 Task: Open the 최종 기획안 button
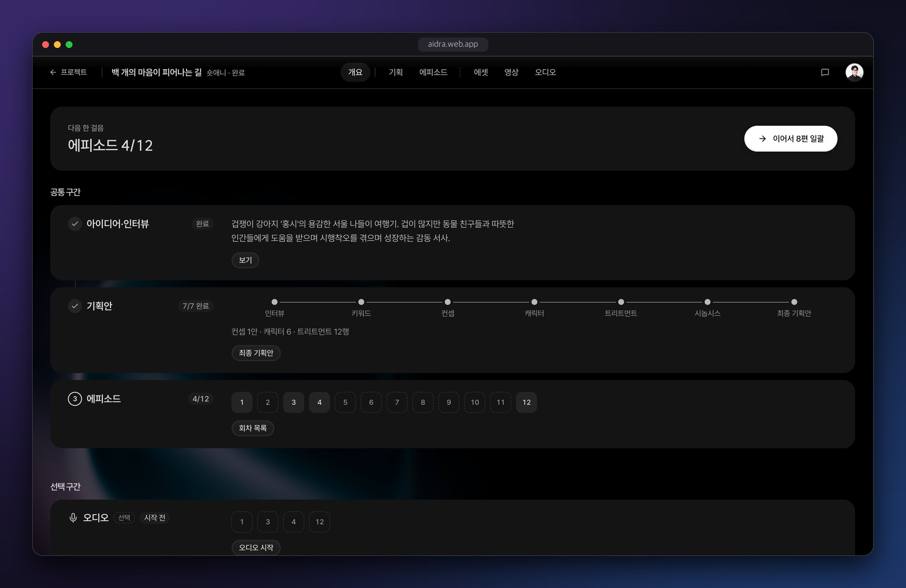256,353
